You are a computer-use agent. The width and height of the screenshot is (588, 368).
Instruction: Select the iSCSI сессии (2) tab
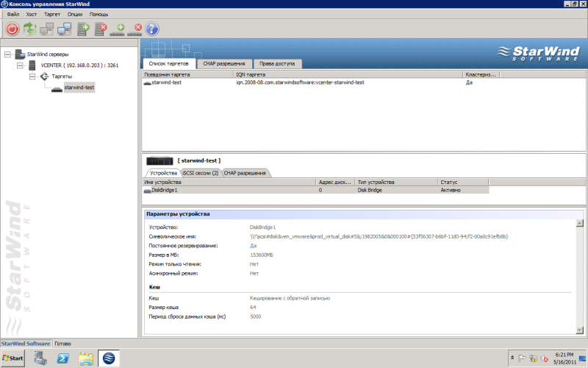pyautogui.click(x=201, y=173)
